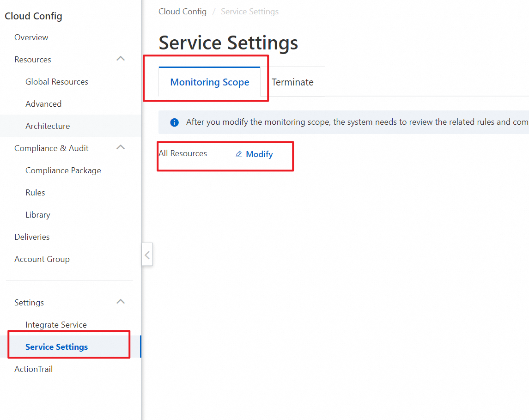529x420 pixels.
Task: Click Cloud Config in the breadcrumb
Action: pyautogui.click(x=182, y=12)
